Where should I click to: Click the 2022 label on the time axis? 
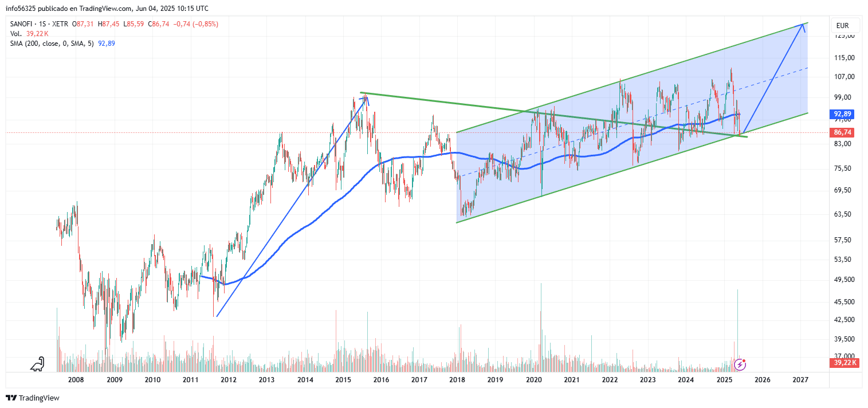click(x=610, y=380)
